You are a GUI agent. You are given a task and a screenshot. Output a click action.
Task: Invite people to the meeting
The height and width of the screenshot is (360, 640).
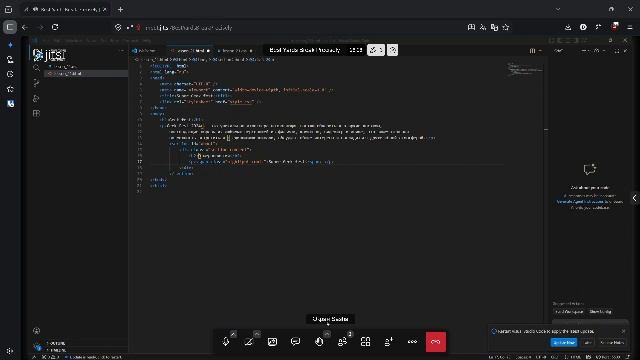pyautogui.click(x=389, y=342)
